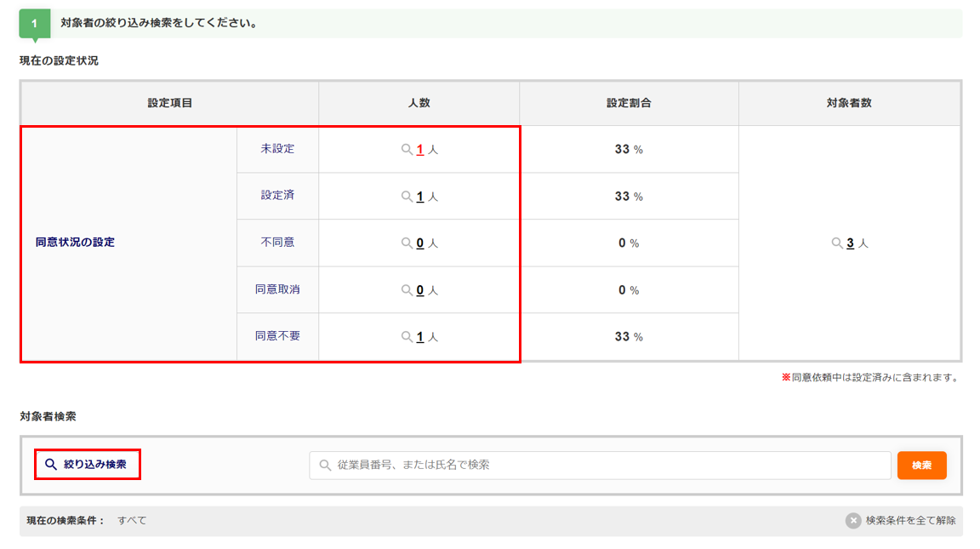
Task: Click the magnifier icon in the 不同意 row
Action: point(407,243)
